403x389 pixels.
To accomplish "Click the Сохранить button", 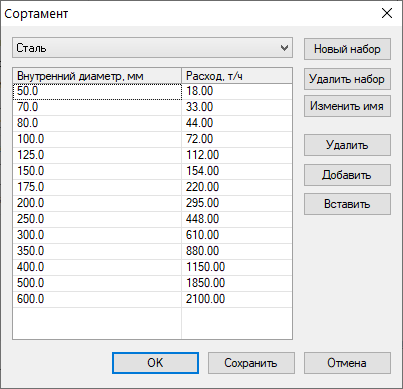I will click(251, 363).
